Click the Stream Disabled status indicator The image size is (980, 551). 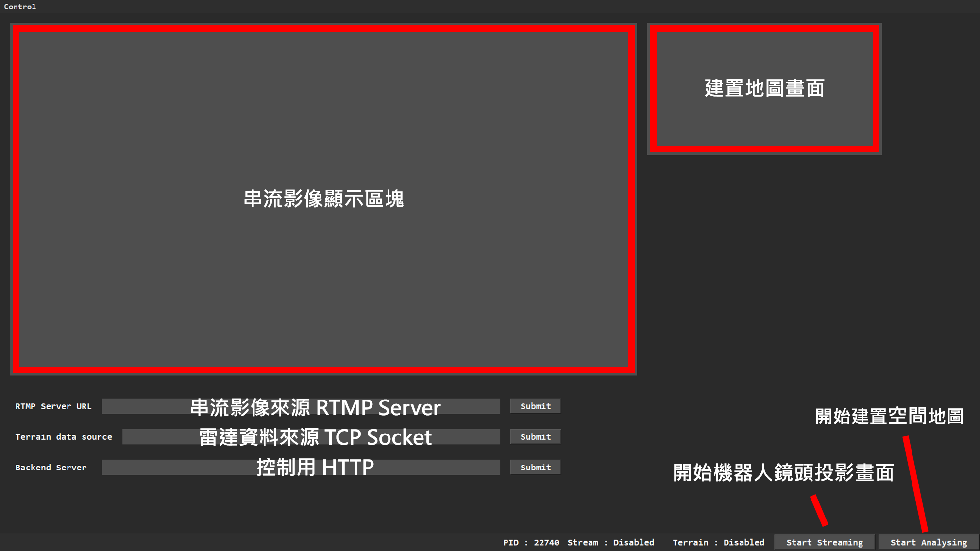click(610, 542)
